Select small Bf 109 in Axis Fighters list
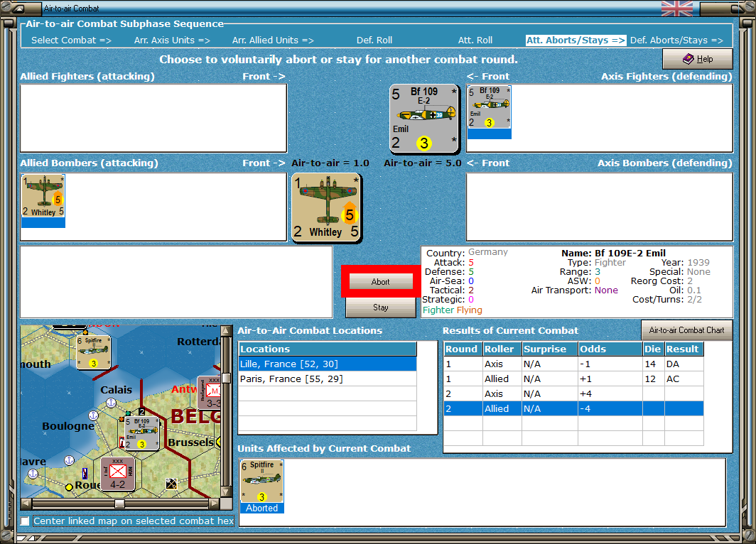The image size is (756, 544). click(489, 107)
